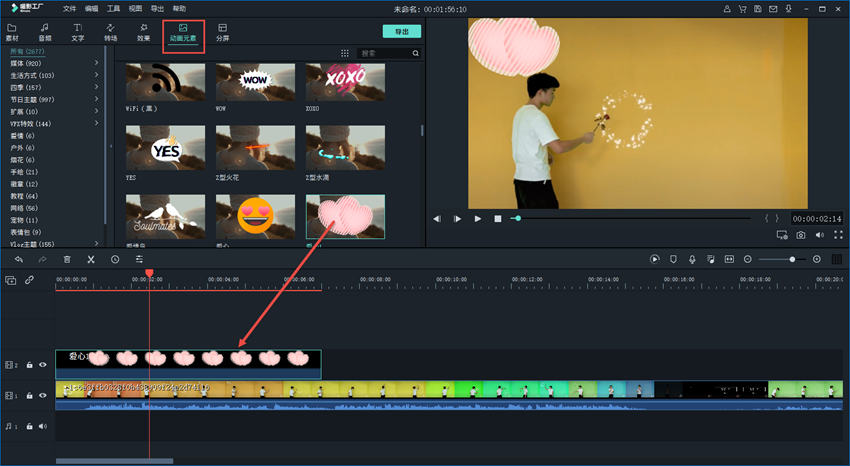Open the 素材 media library tab
Screen dimensions: 850x466
click(x=12, y=33)
